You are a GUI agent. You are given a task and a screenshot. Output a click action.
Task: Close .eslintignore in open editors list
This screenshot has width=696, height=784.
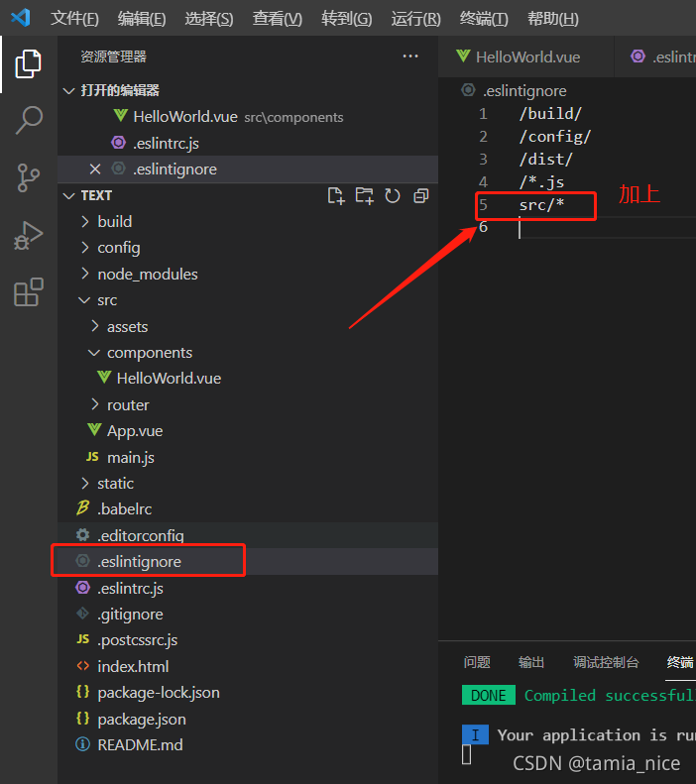pyautogui.click(x=95, y=169)
